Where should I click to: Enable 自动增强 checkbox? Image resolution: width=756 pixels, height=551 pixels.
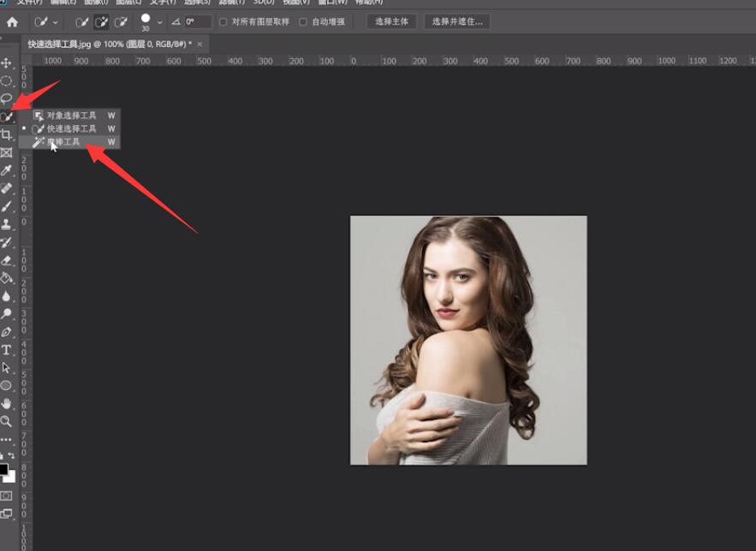point(303,22)
